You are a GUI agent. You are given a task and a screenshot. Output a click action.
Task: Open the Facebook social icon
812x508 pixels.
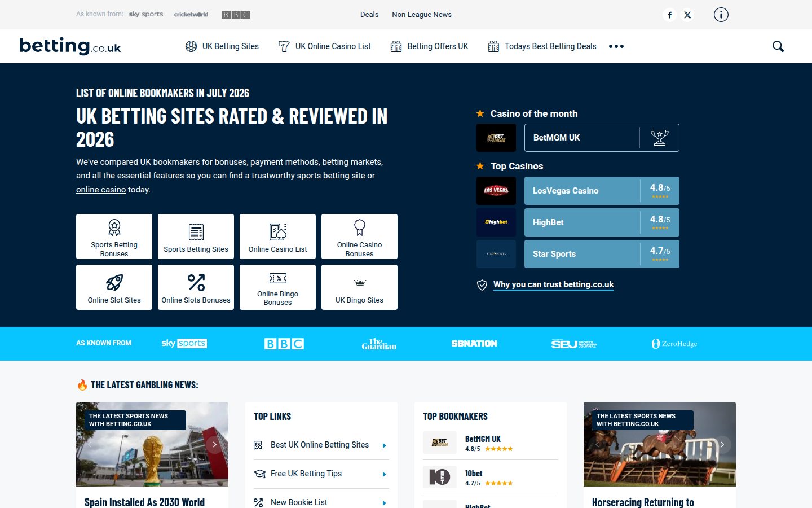(x=669, y=15)
